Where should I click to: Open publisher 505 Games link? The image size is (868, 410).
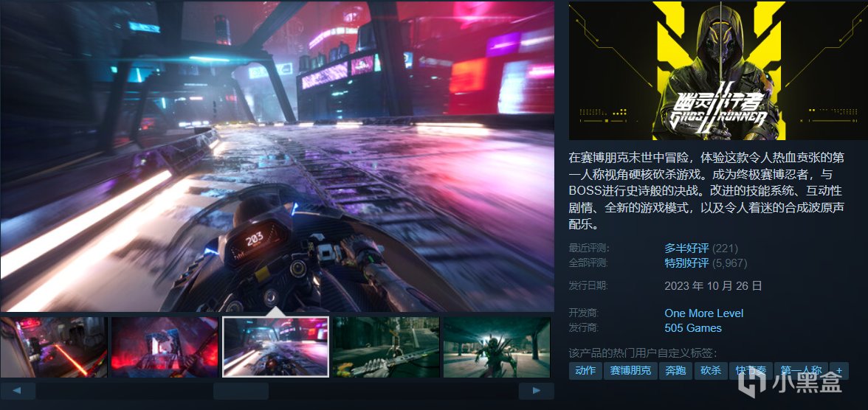pos(693,328)
